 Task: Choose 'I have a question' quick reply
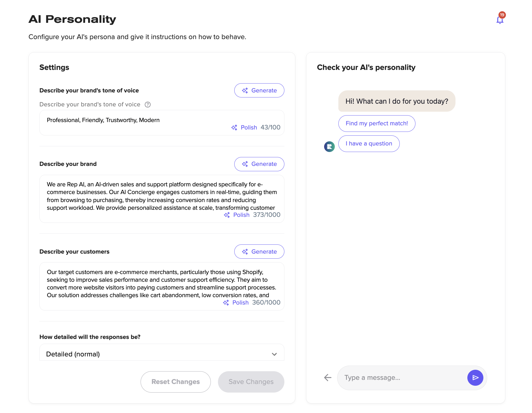coord(369,144)
